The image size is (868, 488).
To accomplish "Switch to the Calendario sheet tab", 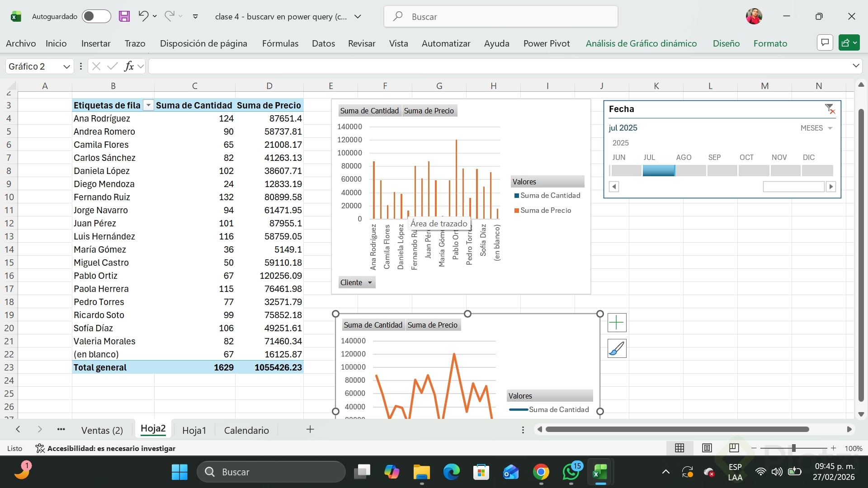I will point(246,430).
